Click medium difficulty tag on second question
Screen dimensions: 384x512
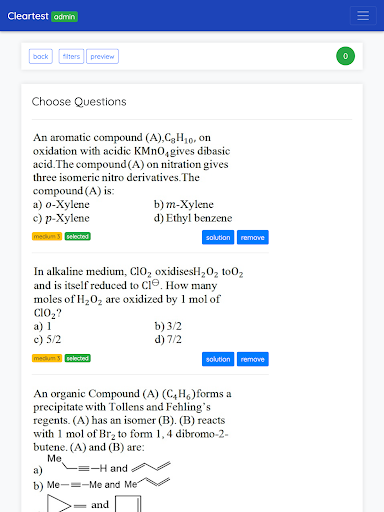point(47,358)
